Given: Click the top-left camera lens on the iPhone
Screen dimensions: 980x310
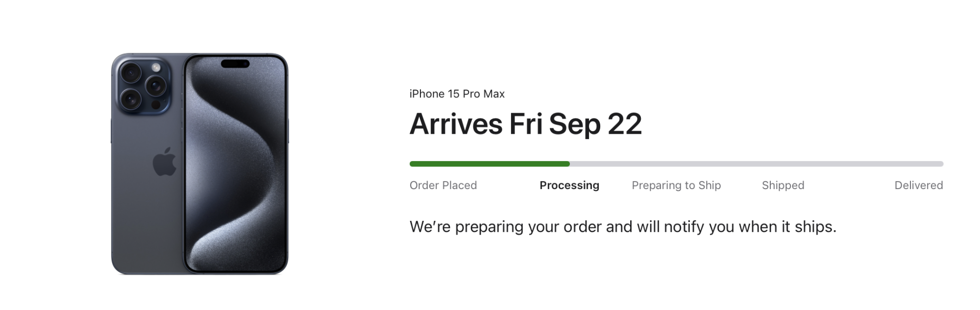Looking at the screenshot, I should point(131,73).
